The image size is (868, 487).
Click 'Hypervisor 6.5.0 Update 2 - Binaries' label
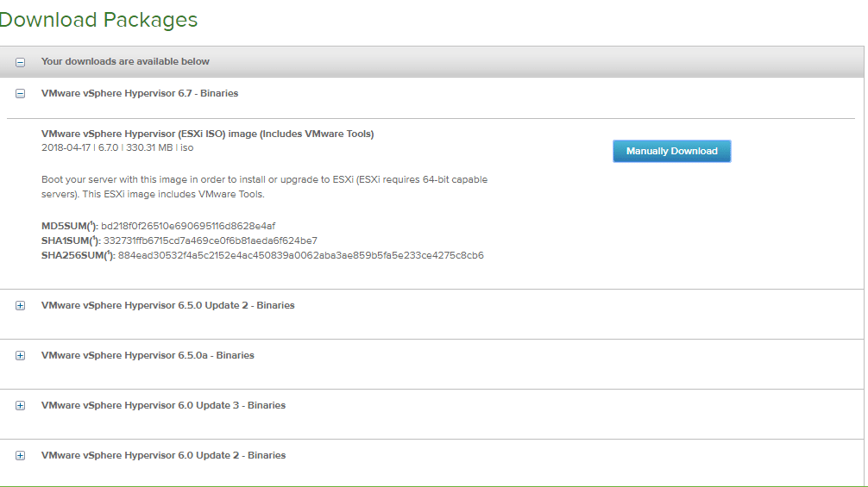pos(167,305)
